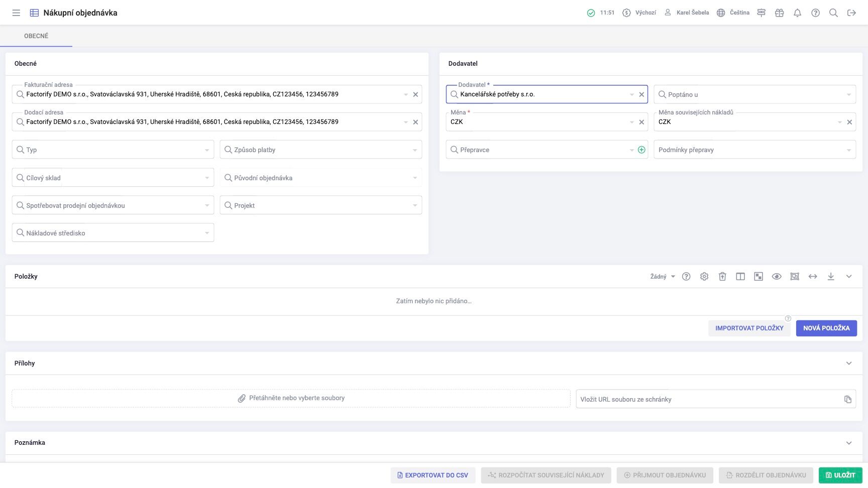Open the hamburger navigation menu
Viewport: 868px width, 488px height.
click(x=16, y=13)
